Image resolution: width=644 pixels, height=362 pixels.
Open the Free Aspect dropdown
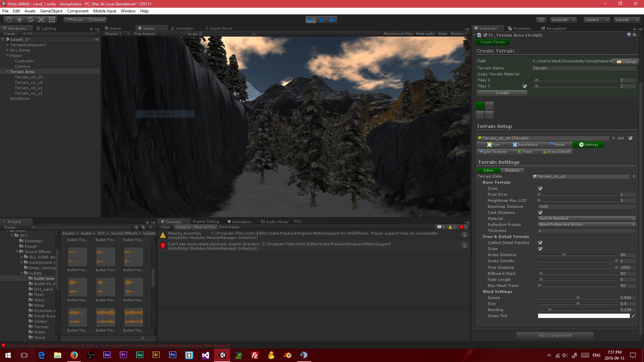pos(159,34)
